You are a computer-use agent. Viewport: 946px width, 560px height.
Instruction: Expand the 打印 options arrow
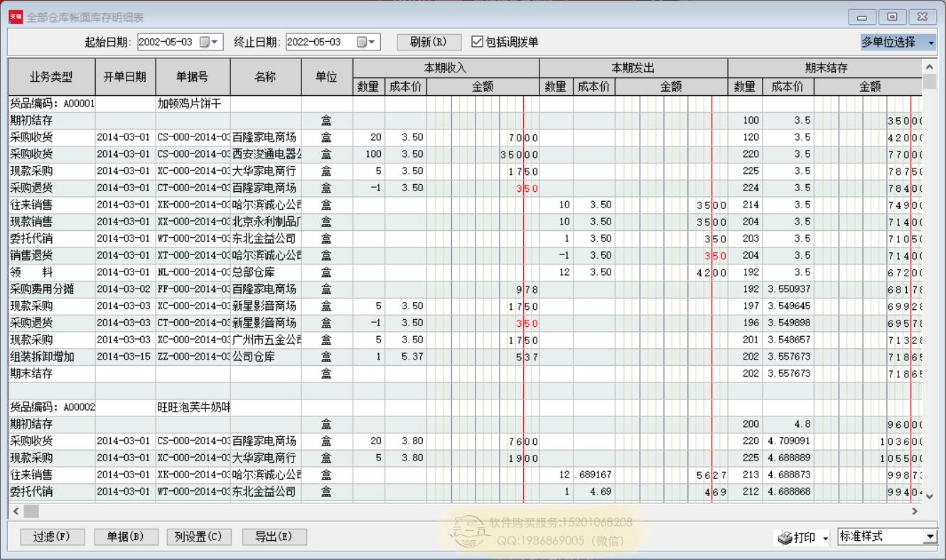(x=826, y=537)
